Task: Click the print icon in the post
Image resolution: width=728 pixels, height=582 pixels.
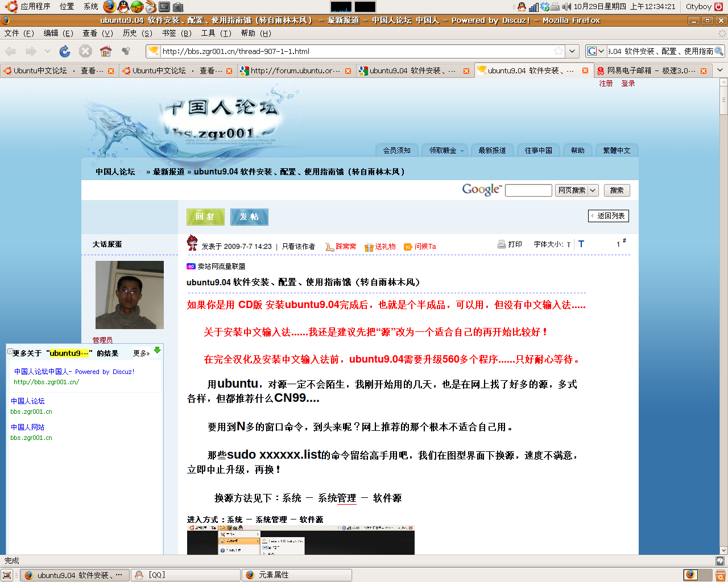Action: point(502,244)
